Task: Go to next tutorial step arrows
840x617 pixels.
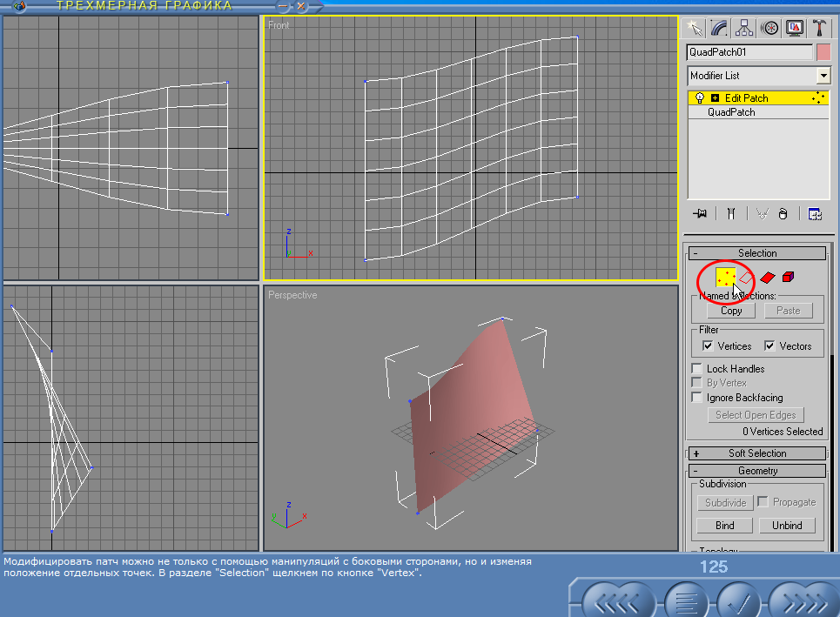Action: [x=803, y=603]
